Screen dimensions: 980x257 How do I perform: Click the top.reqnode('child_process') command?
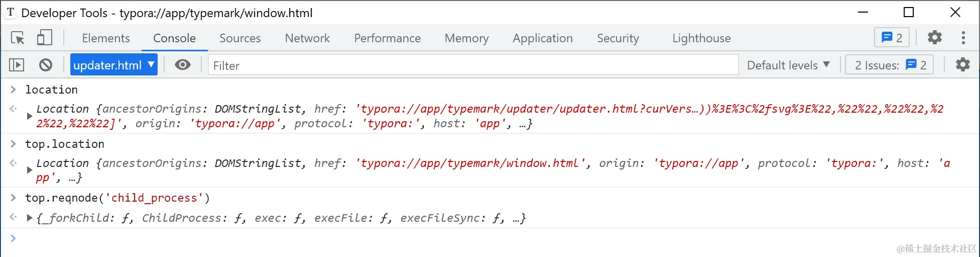click(117, 198)
